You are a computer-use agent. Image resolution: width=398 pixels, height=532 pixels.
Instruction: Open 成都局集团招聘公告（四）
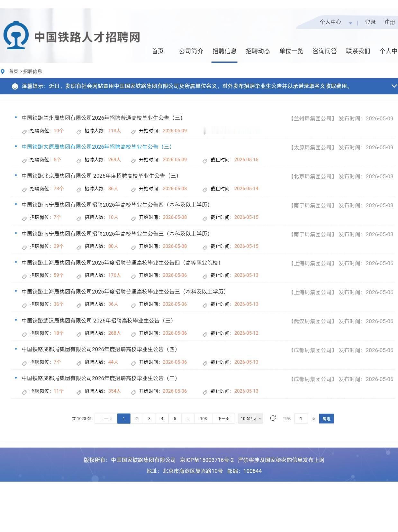[x=99, y=349]
